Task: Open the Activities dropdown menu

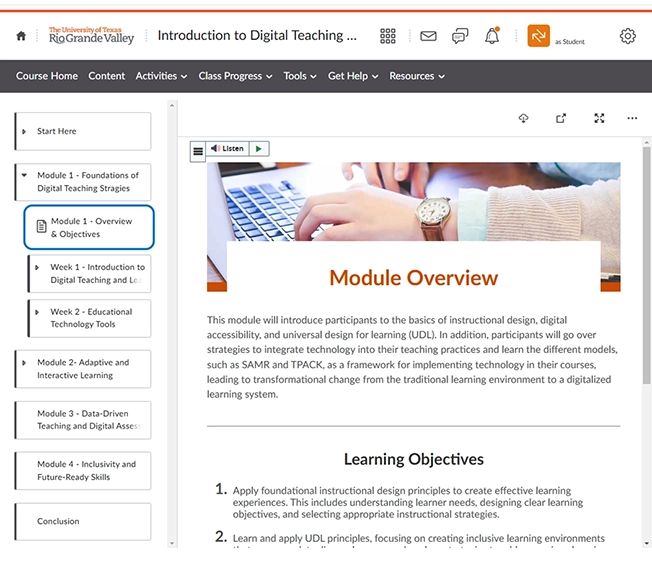Action: (161, 76)
